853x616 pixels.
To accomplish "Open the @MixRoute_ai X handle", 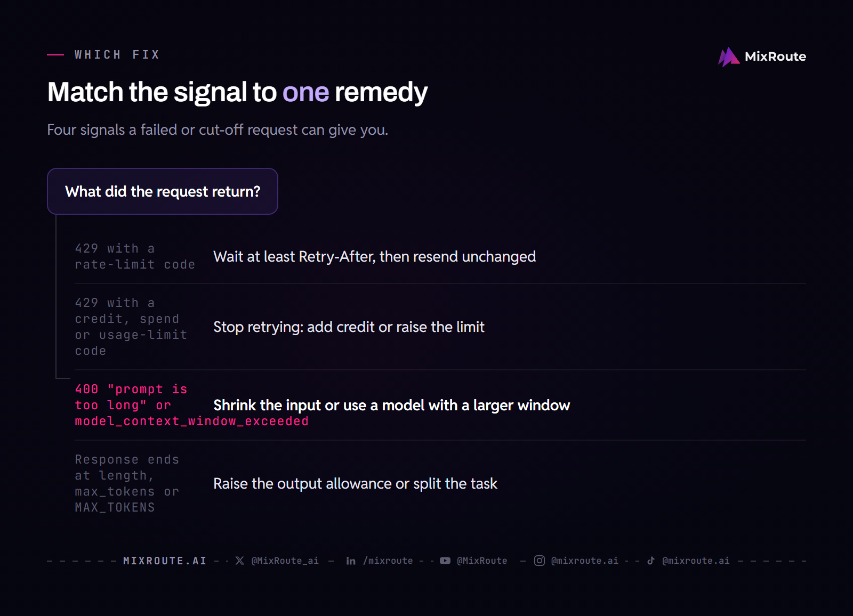I will (x=285, y=561).
